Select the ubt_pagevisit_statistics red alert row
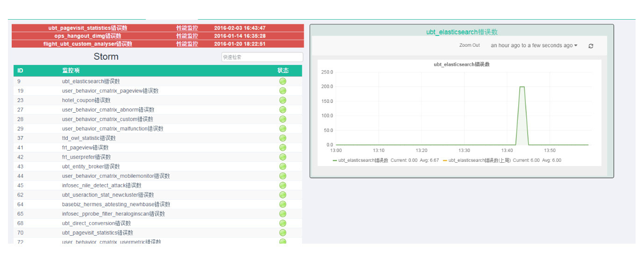The height and width of the screenshot is (267, 644). click(157, 28)
